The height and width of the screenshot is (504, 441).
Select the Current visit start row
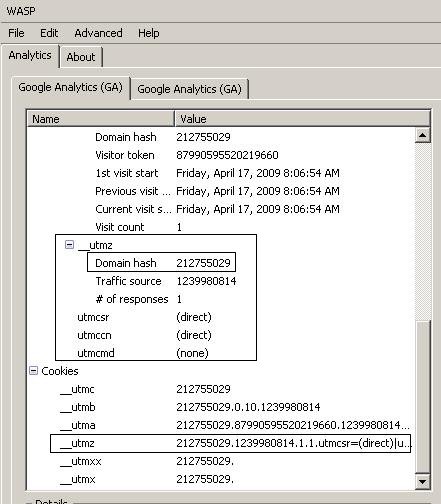[221, 209]
